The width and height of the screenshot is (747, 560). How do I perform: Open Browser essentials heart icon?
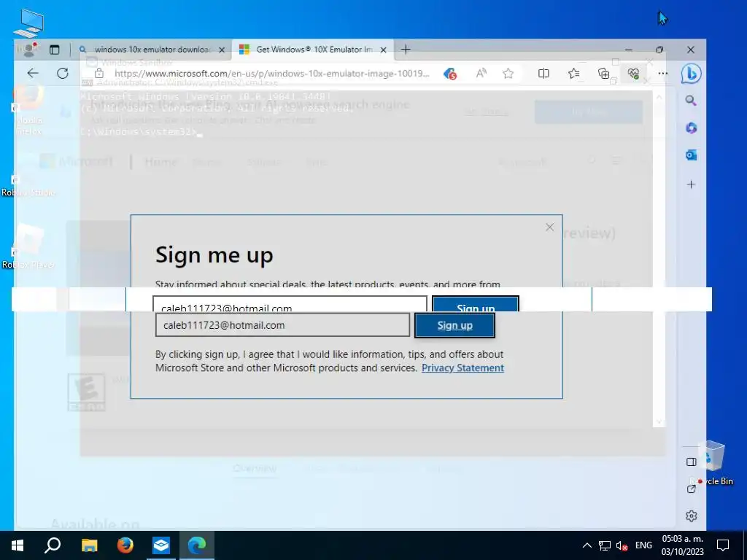point(633,74)
